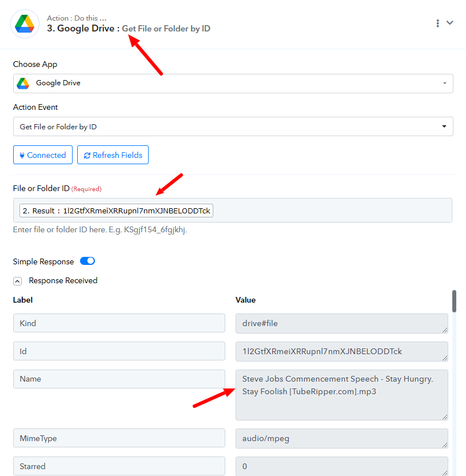466x476 pixels.
Task: Click the refresh icon in Refresh Fields
Action: [x=87, y=156]
